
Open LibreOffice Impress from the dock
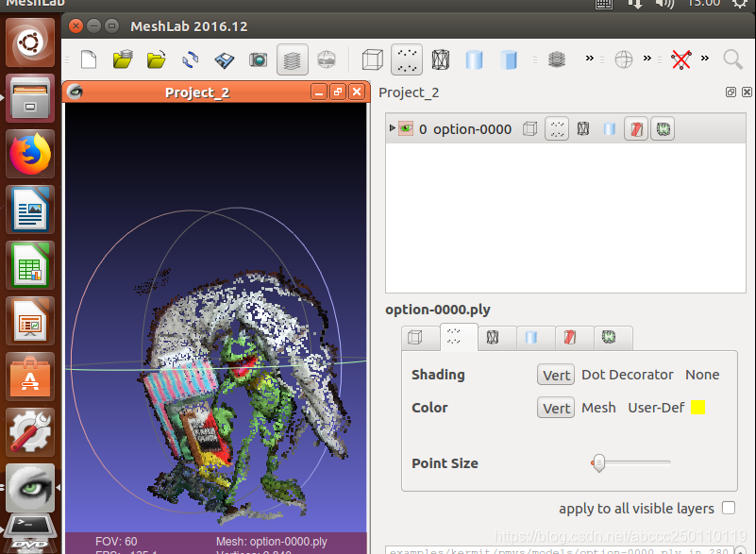coord(30,321)
